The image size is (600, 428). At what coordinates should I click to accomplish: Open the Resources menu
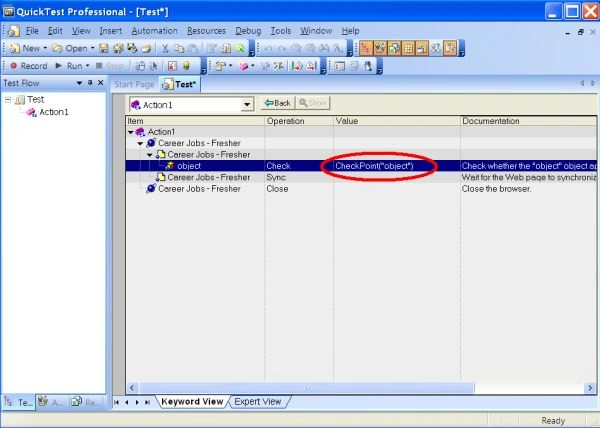(206, 31)
